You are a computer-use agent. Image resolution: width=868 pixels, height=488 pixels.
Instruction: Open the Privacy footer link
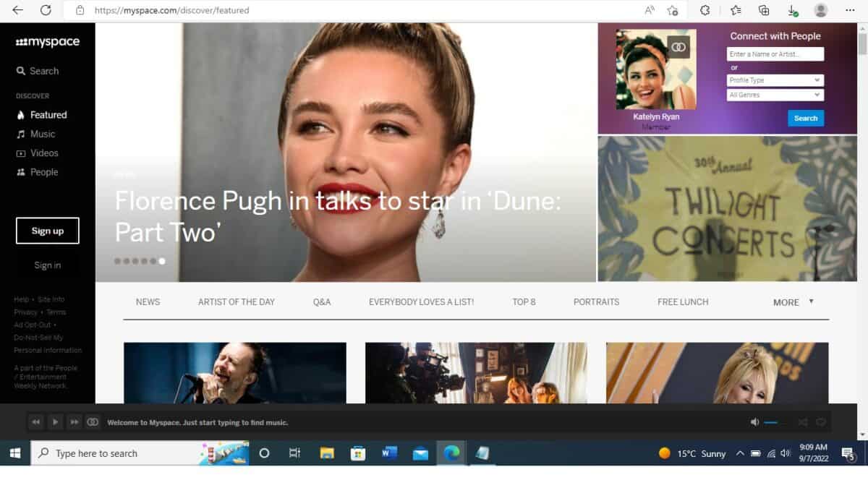pos(25,312)
